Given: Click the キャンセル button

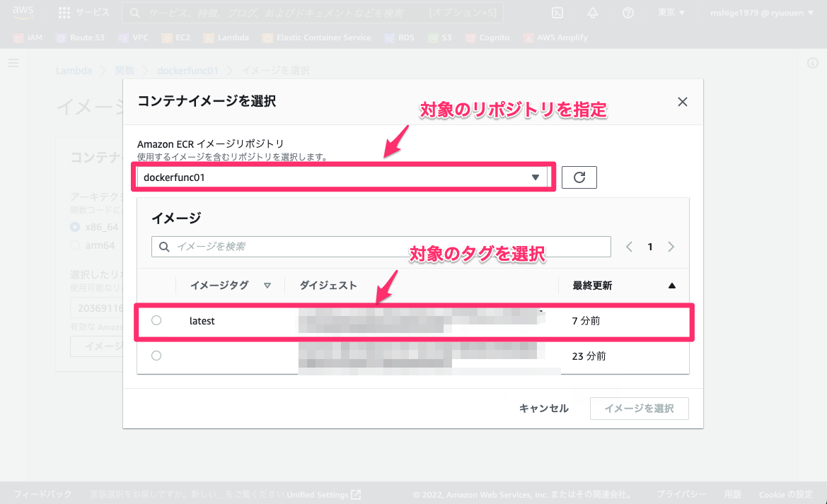Looking at the screenshot, I should coord(544,409).
